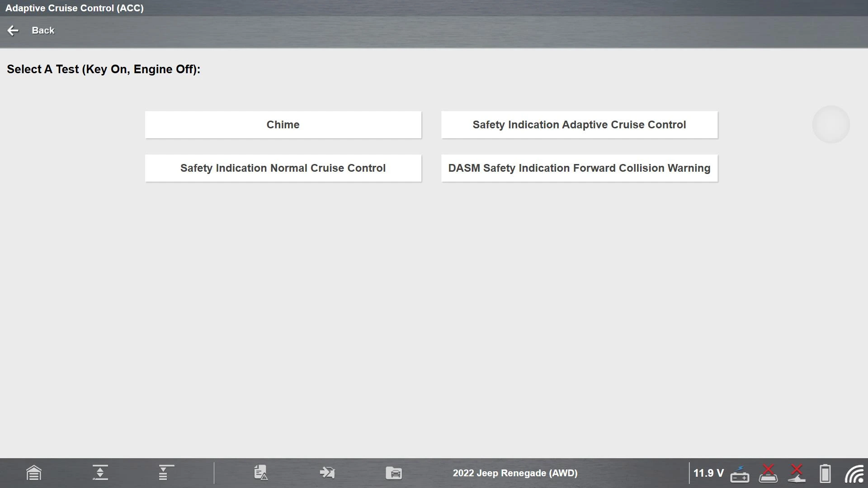
Task: Click the 2022 Jeep Renegade (AWD) label
Action: (515, 473)
